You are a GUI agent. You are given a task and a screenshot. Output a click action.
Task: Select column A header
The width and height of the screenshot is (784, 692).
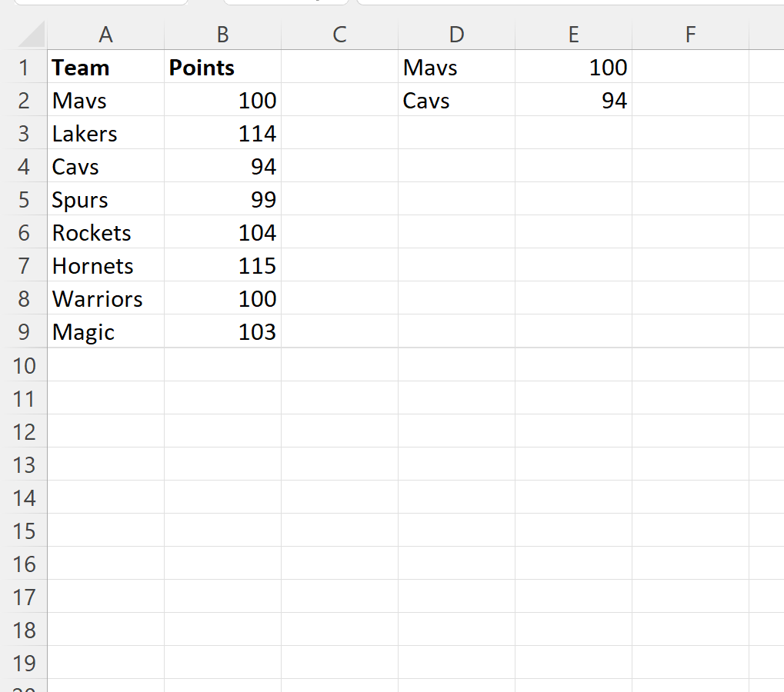click(105, 35)
